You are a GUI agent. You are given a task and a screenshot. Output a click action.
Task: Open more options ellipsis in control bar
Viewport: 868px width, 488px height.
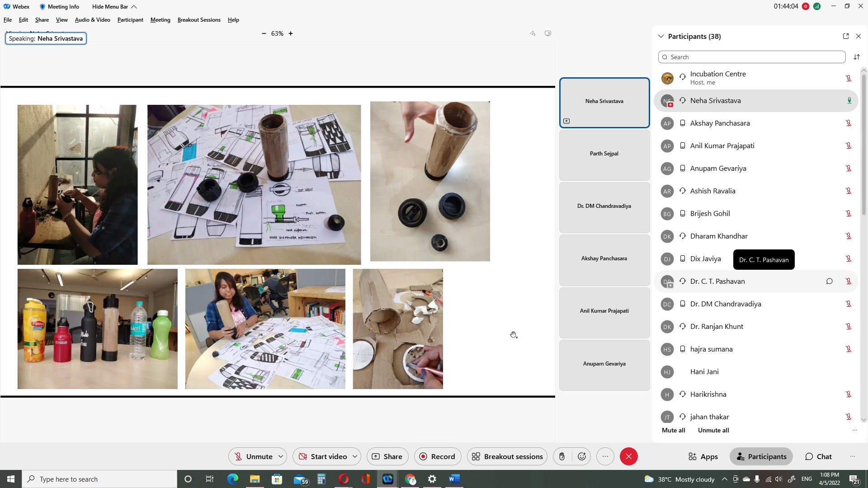(x=605, y=456)
